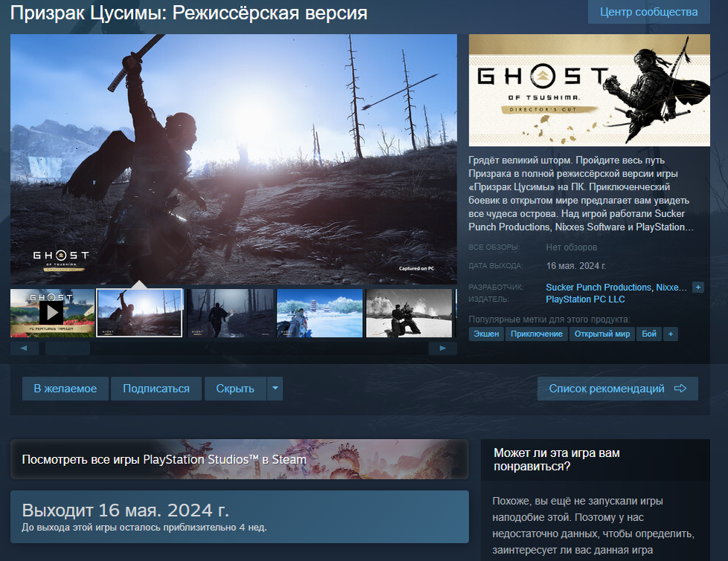The height and width of the screenshot is (561, 728).
Task: Open PlayStation Studios games banner
Action: [239, 459]
